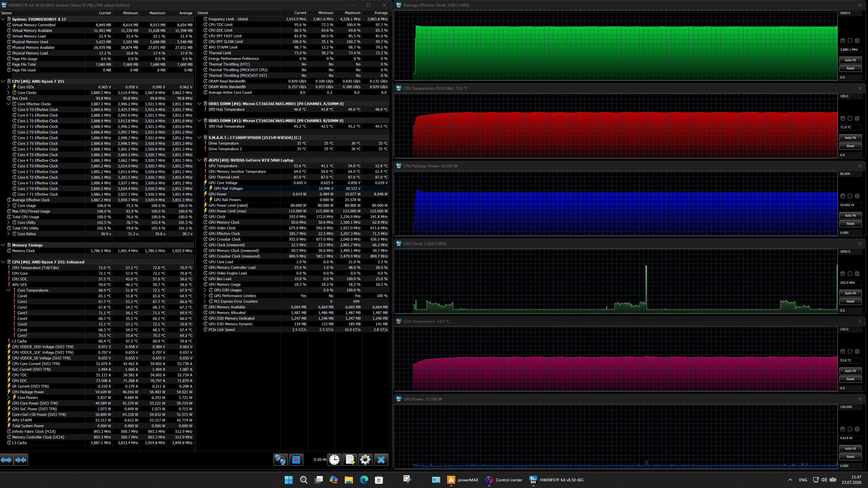Switch to Control center on taskbar

tap(504, 480)
